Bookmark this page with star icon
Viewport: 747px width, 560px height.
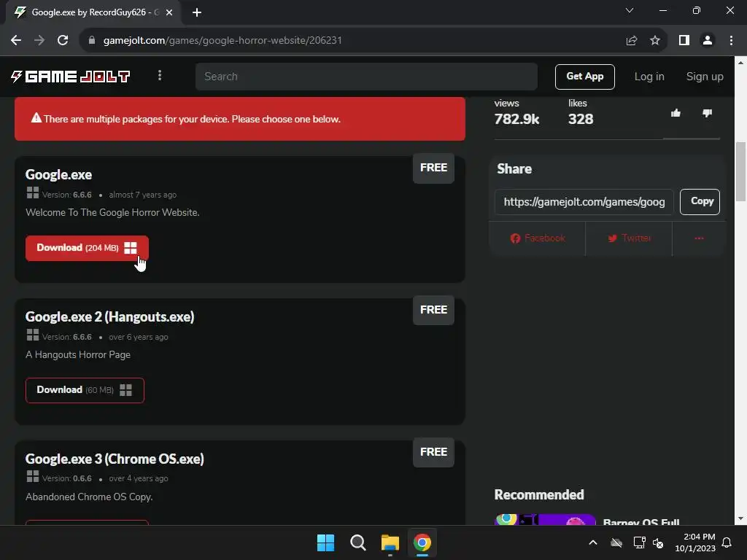(655, 41)
